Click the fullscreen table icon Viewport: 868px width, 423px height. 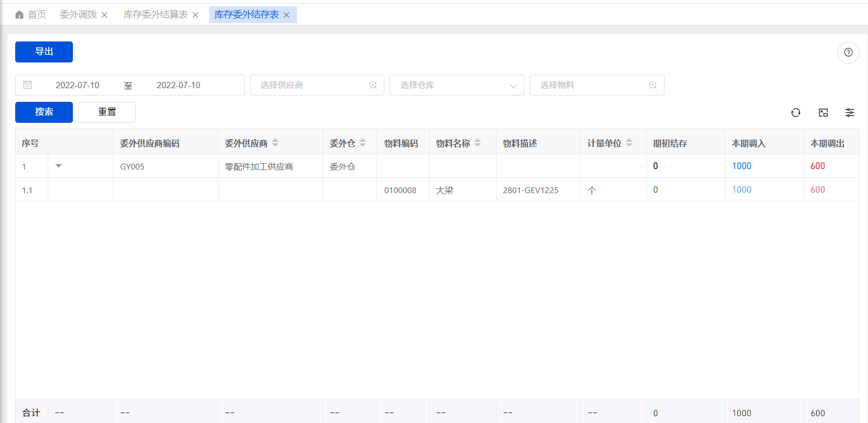823,112
